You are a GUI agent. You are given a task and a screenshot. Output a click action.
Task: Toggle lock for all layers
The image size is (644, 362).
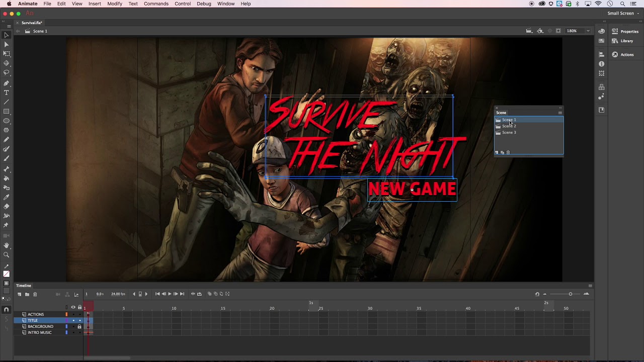pyautogui.click(x=79, y=307)
